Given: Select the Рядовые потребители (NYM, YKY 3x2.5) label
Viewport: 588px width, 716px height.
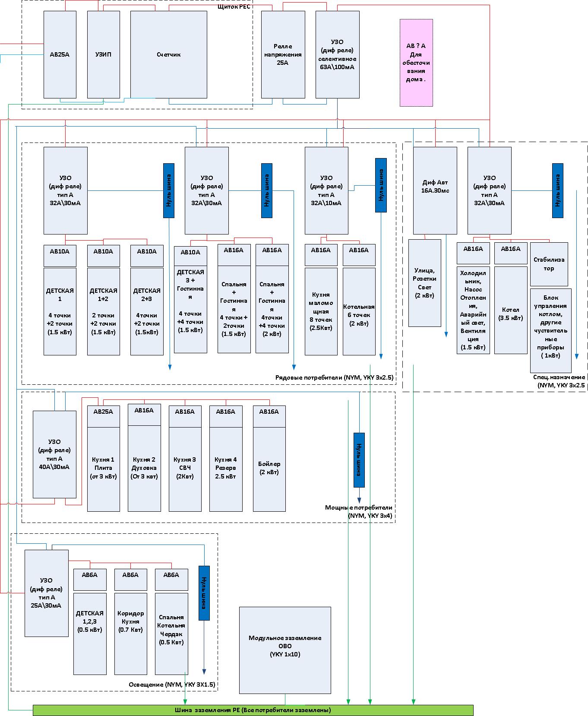Looking at the screenshot, I should pos(335,377).
